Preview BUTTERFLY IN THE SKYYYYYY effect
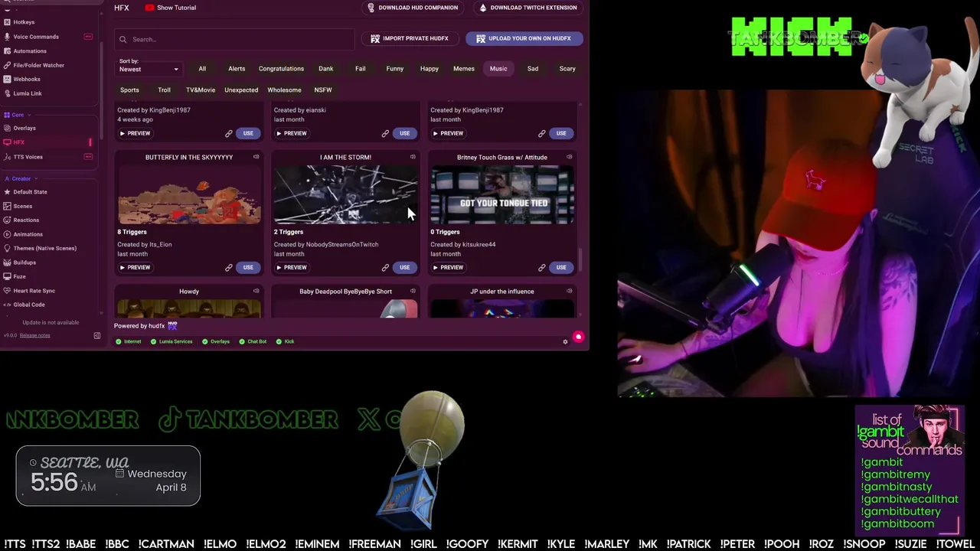This screenshot has height=551, width=980. tap(135, 267)
